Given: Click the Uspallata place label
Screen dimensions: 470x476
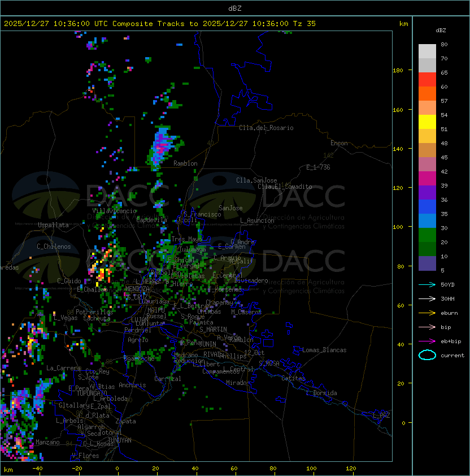Looking at the screenshot, I should [x=53, y=225].
